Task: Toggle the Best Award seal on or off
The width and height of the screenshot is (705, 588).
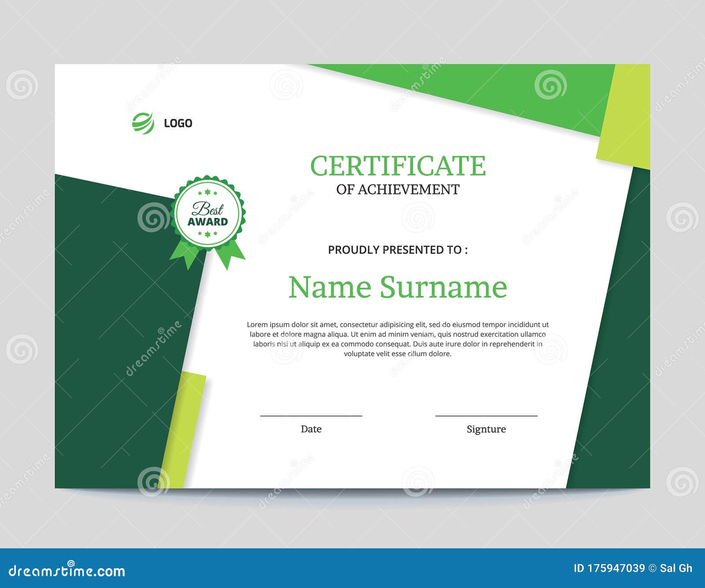Action: [x=207, y=212]
